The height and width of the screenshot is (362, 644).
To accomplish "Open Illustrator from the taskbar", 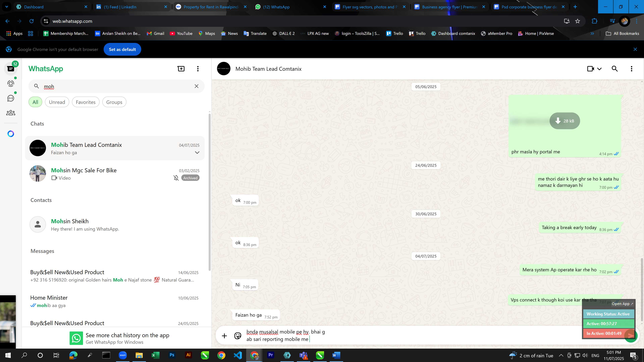I will 188,355.
